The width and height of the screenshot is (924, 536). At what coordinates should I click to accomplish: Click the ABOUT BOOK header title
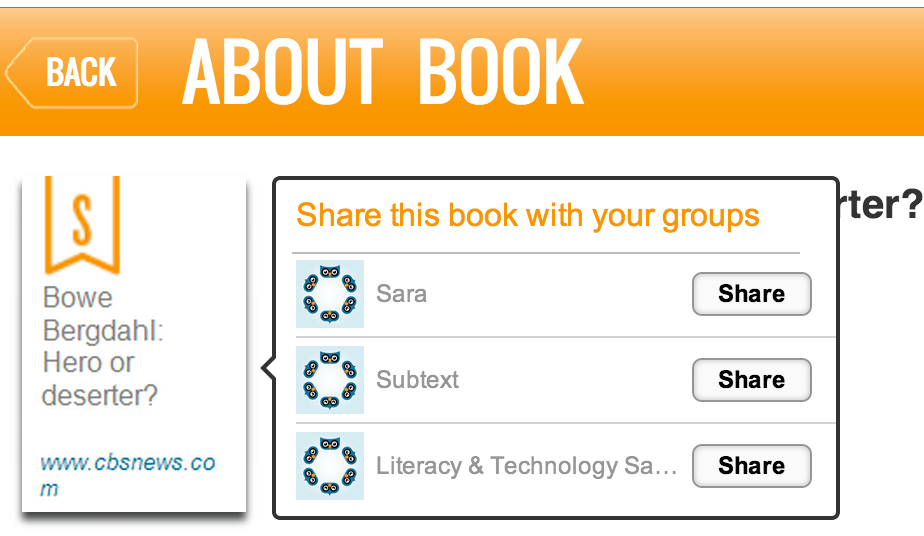[x=383, y=72]
